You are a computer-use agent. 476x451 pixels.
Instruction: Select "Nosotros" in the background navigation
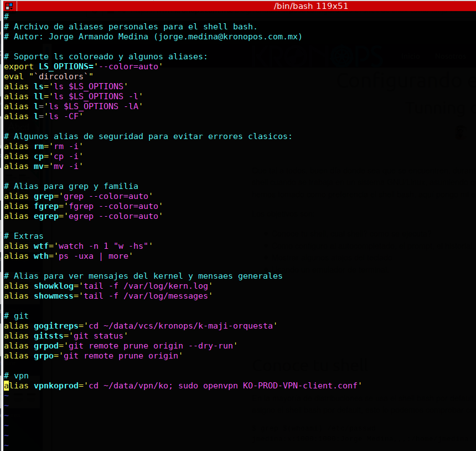[x=451, y=56]
